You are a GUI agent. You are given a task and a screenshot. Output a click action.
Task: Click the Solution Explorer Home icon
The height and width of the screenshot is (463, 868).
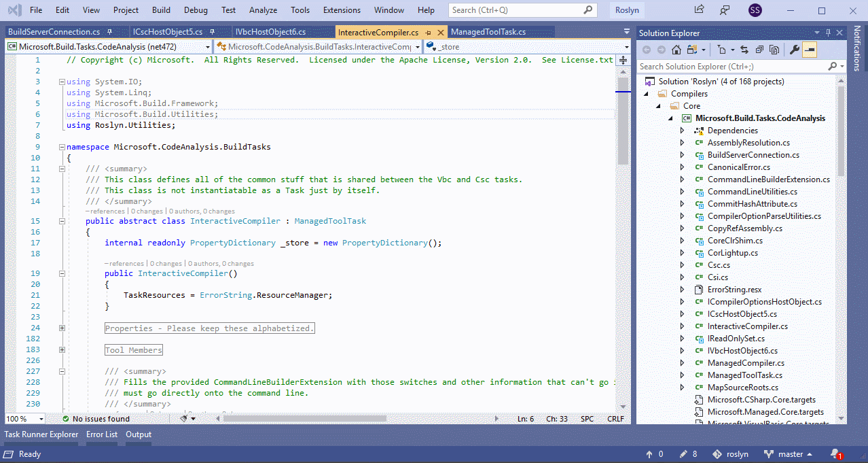tap(676, 50)
